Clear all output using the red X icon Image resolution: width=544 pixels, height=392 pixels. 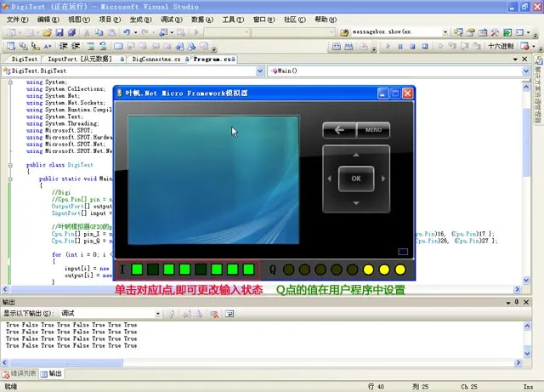(x=214, y=315)
